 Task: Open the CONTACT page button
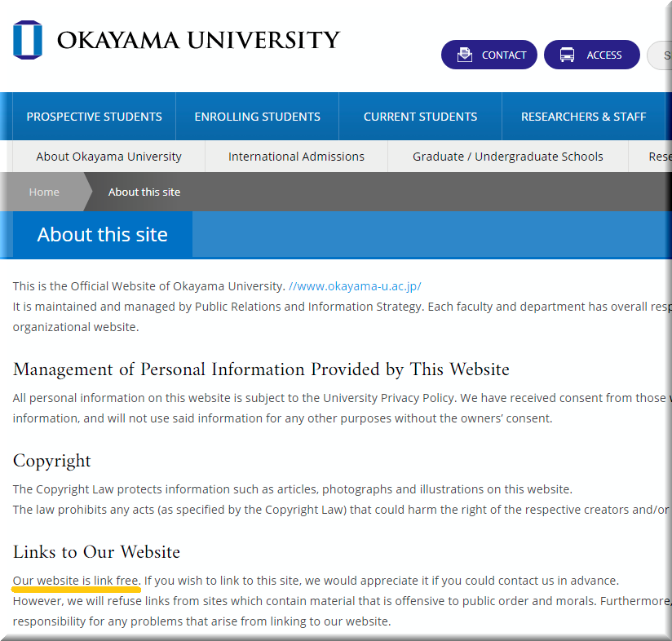tap(489, 55)
